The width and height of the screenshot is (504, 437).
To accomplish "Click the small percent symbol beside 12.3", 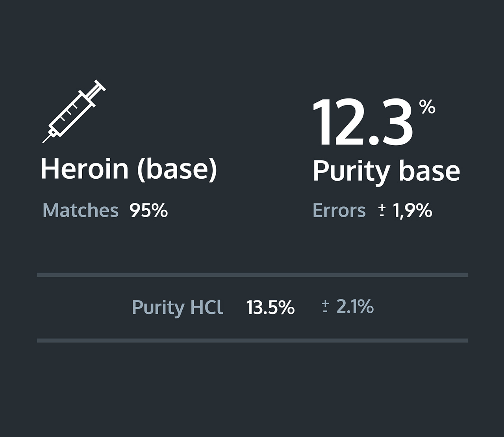I will (x=427, y=107).
